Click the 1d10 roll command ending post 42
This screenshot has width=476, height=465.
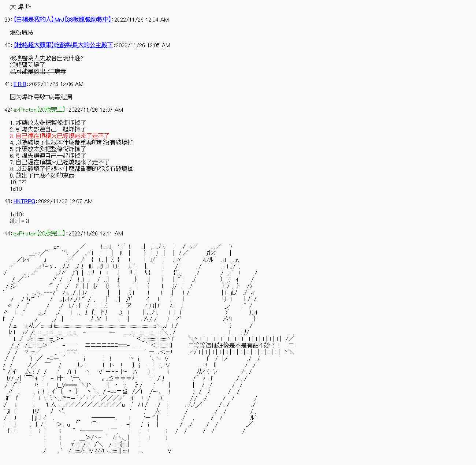coord(16,189)
